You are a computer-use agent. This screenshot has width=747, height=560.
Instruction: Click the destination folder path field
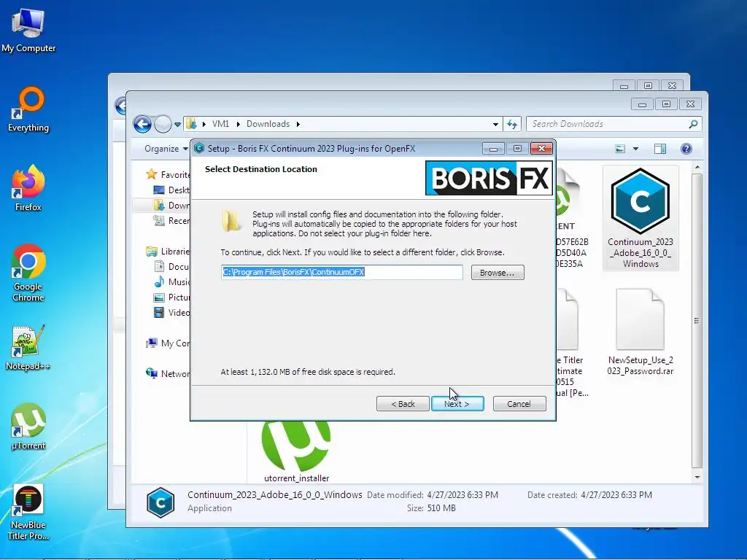[x=341, y=273]
